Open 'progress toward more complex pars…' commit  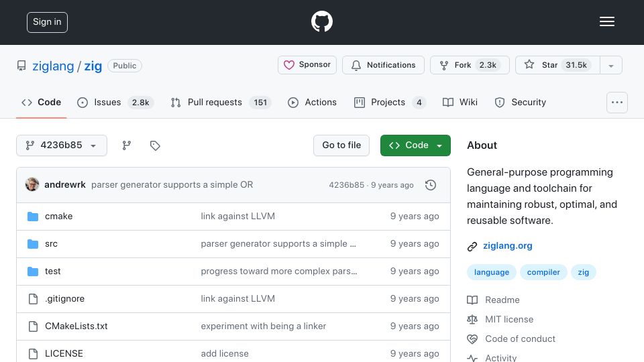279,271
